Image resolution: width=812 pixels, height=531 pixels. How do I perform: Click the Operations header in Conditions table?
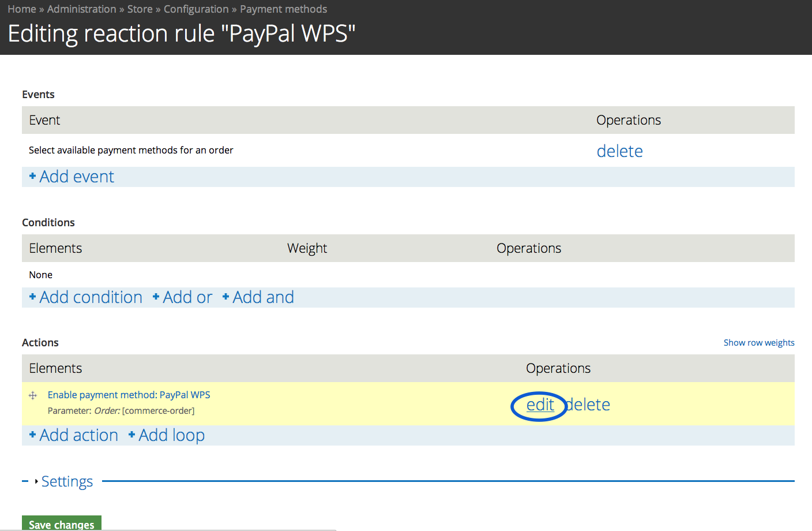(x=529, y=248)
